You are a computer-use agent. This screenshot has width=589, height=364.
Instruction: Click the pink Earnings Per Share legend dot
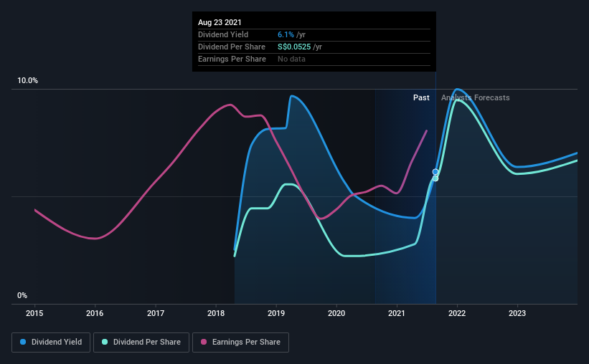tap(204, 342)
